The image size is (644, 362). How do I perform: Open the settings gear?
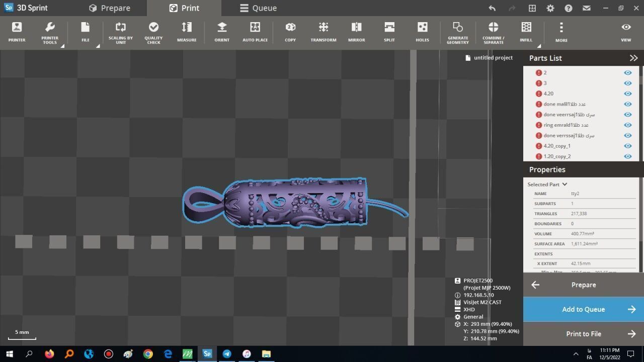tap(550, 8)
